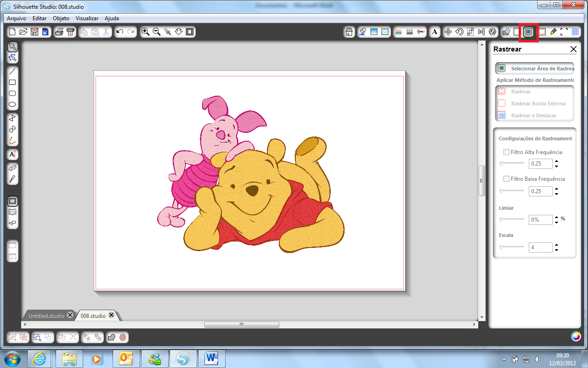Screen dimensions: 588x368
Task: Select the Curve shape tool
Action: point(12,129)
